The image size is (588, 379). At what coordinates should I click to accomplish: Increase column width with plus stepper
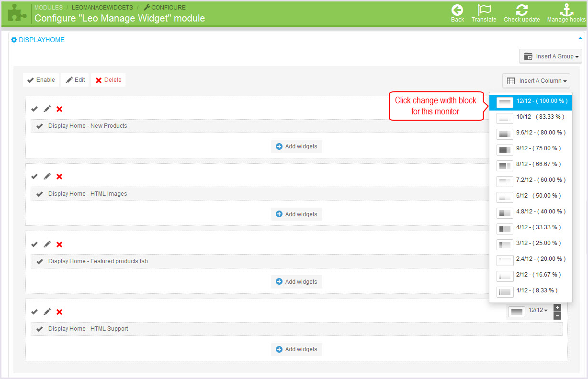click(x=557, y=308)
